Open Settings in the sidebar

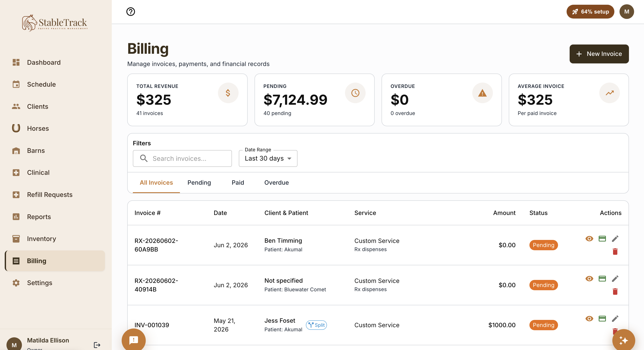point(55,283)
